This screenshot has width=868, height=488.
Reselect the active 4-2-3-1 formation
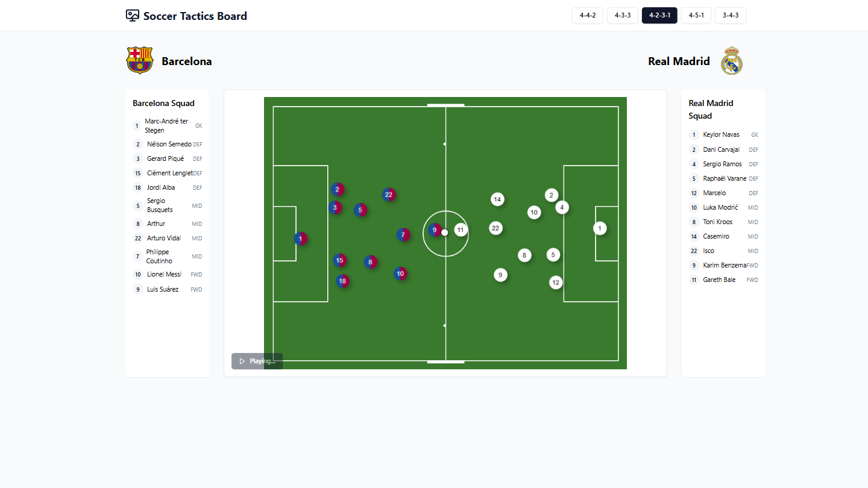point(659,15)
